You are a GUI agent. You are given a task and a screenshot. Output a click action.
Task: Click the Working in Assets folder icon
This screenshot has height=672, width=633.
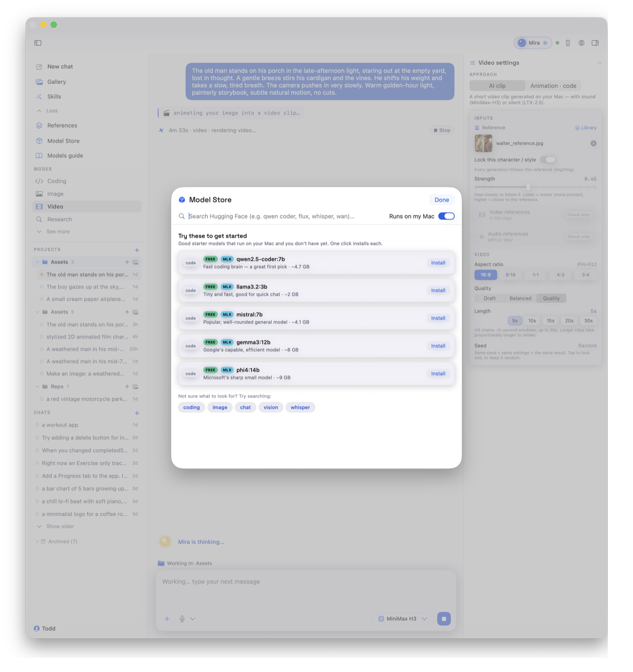161,563
